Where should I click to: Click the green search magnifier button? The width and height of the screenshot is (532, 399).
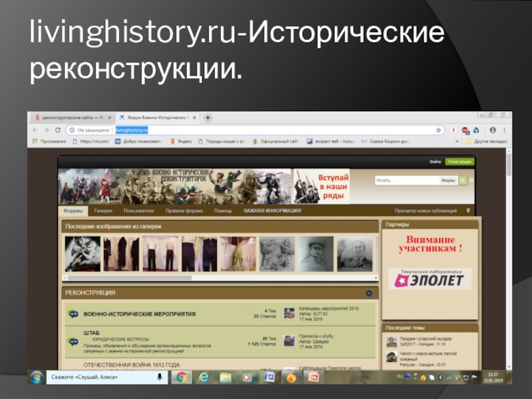[462, 180]
